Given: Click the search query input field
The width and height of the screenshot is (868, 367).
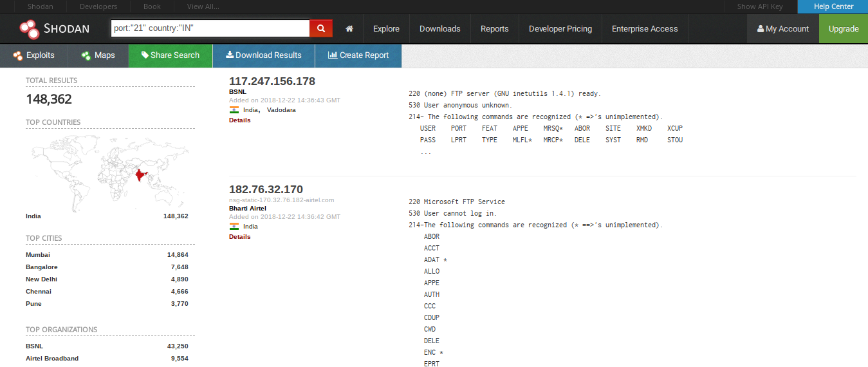Looking at the screenshot, I should point(210,28).
